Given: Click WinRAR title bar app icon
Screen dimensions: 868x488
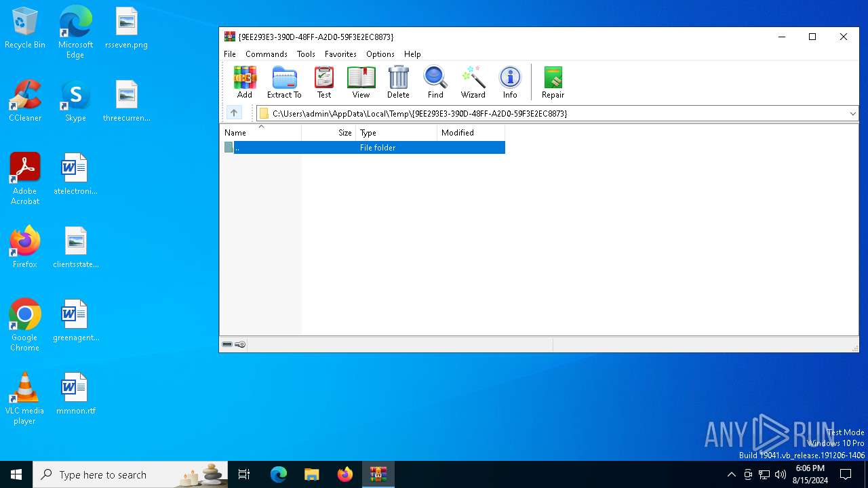Looking at the screenshot, I should [230, 37].
